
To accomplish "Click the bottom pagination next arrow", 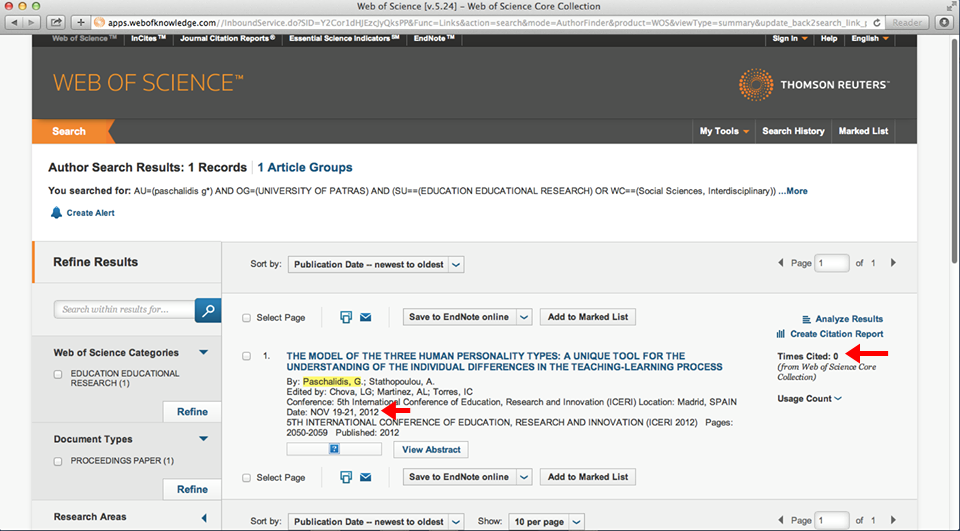I will click(893, 520).
